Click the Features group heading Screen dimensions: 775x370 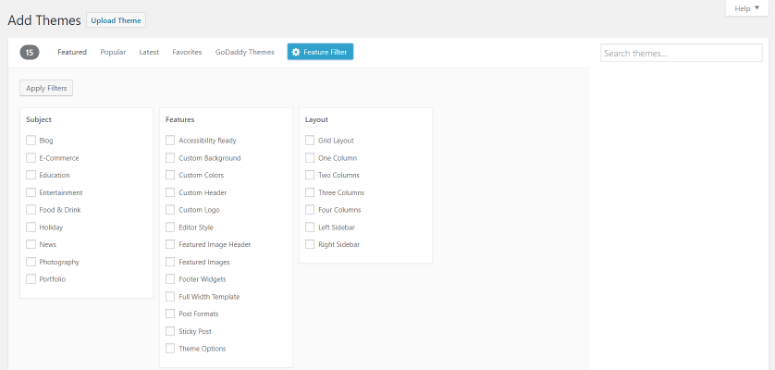coord(180,120)
